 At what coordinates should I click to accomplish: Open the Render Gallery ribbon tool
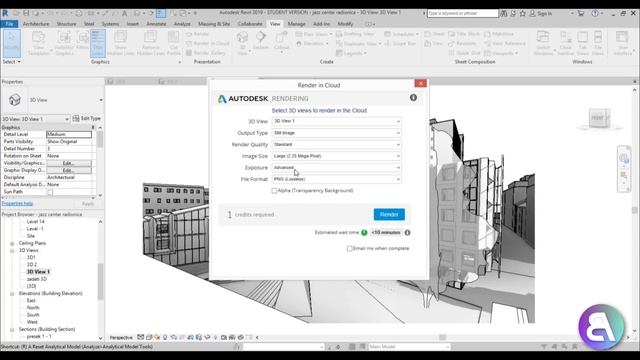206,53
